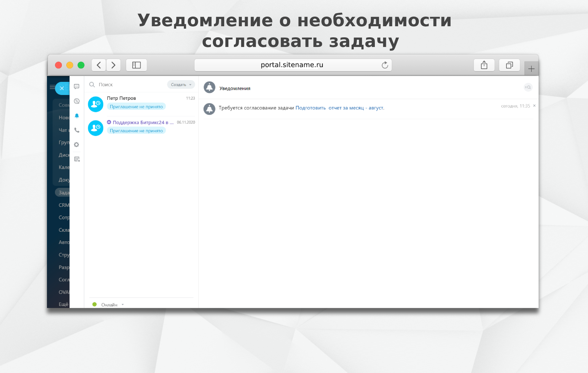
Task: Reload the page in the address bar
Action: point(385,65)
